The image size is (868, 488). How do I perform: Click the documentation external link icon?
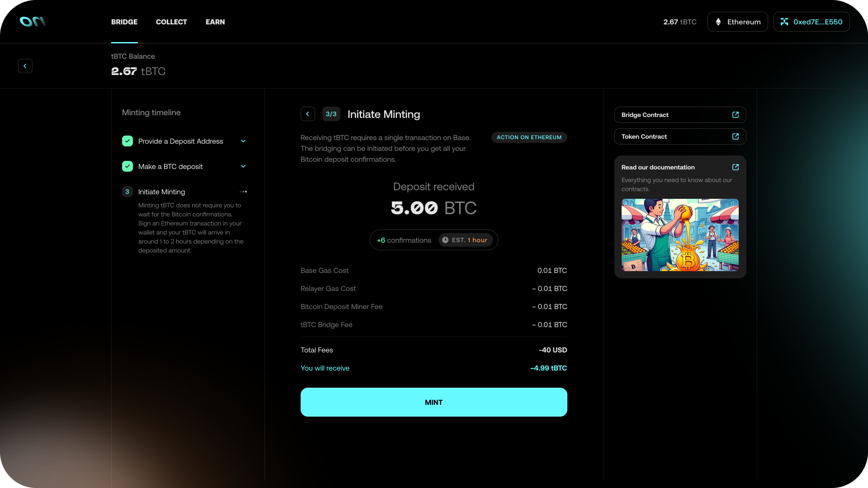(x=736, y=167)
